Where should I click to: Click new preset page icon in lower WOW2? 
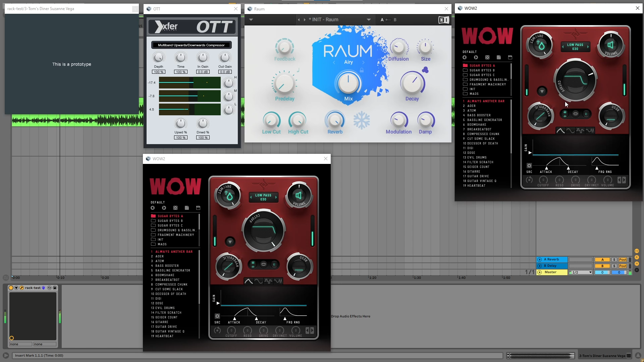tap(187, 208)
